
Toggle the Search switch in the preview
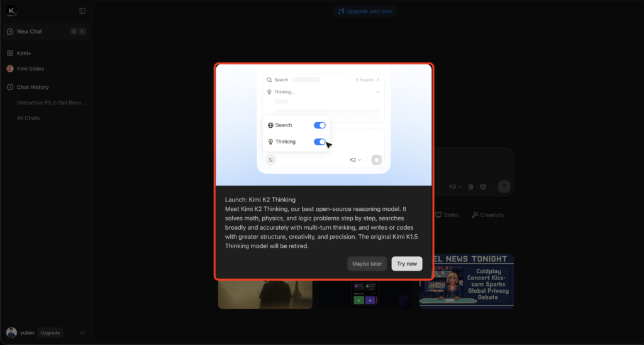[x=319, y=125]
